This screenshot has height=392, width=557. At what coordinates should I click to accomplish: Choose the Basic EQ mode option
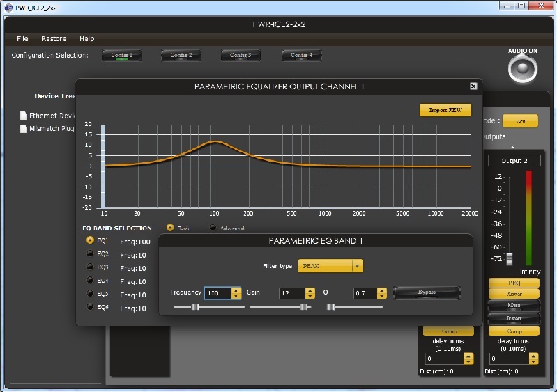point(170,228)
